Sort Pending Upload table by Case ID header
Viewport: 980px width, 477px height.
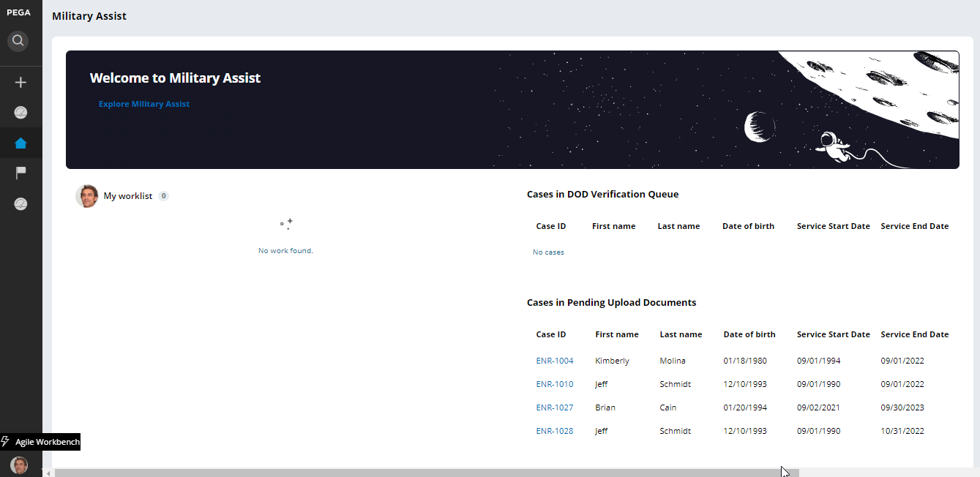[551, 334]
